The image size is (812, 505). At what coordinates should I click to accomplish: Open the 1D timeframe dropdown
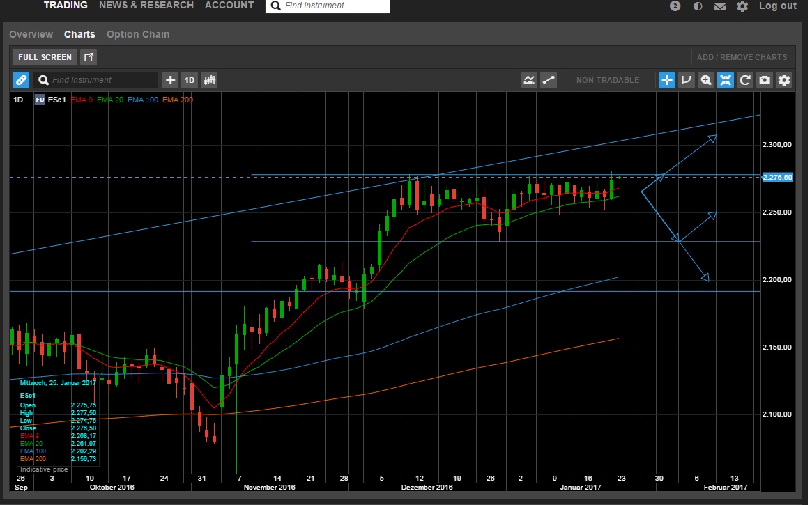190,80
